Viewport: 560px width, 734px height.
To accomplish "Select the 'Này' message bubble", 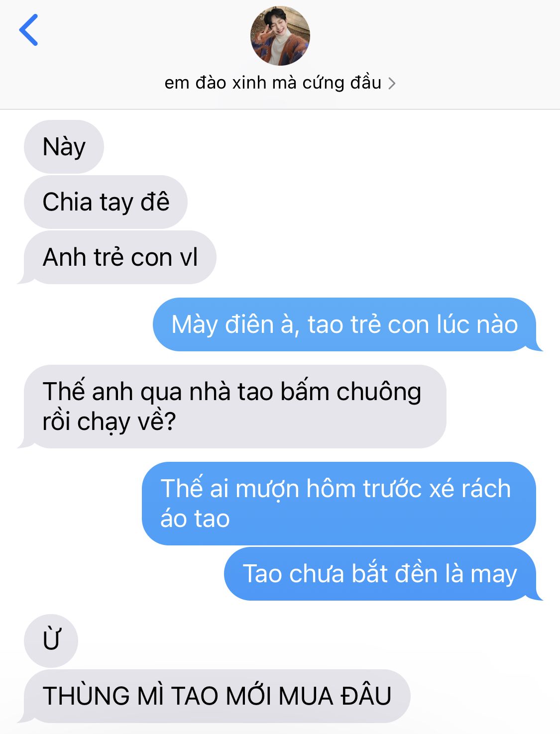I will (64, 147).
